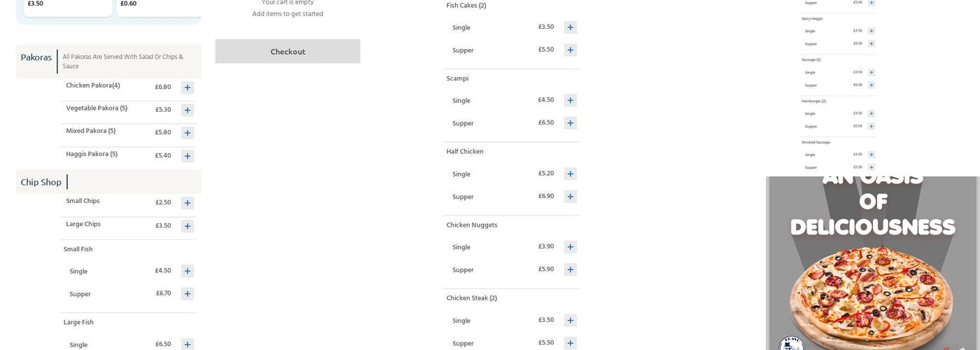Add Scampi Supper to cart

570,123
